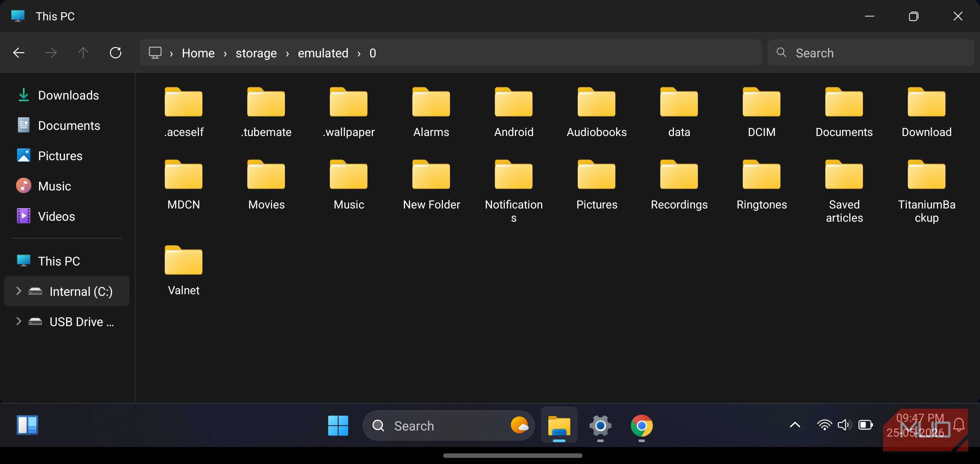Screen dimensions: 980x464
Task: Open the Pictures folder in the file grid
Action: (x=596, y=185)
